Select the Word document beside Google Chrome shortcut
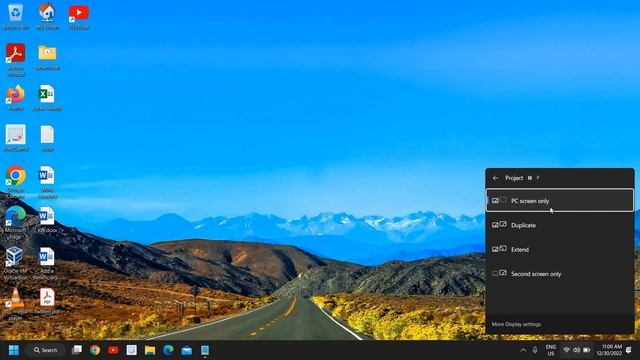Viewport: 640px width, 360px height. (x=47, y=182)
